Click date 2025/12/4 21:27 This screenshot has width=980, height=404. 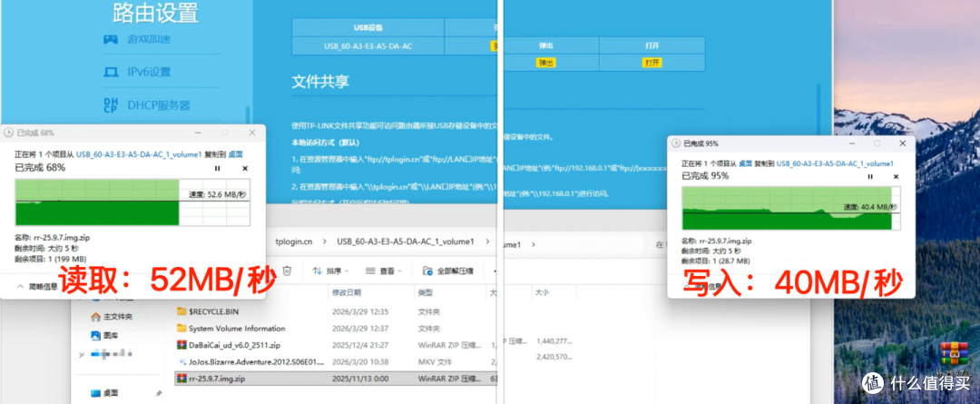pyautogui.click(x=360, y=345)
